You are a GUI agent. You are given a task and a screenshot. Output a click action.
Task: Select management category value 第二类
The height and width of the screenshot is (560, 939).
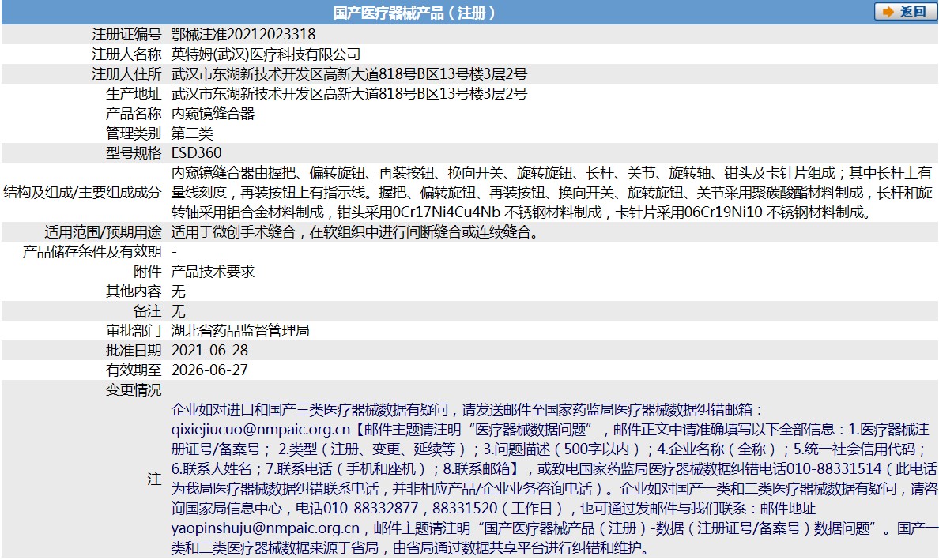pyautogui.click(x=192, y=133)
